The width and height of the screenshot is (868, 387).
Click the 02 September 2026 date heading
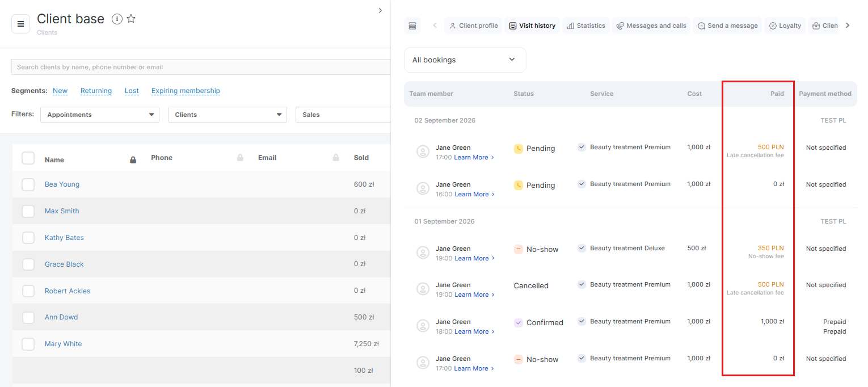(x=445, y=120)
